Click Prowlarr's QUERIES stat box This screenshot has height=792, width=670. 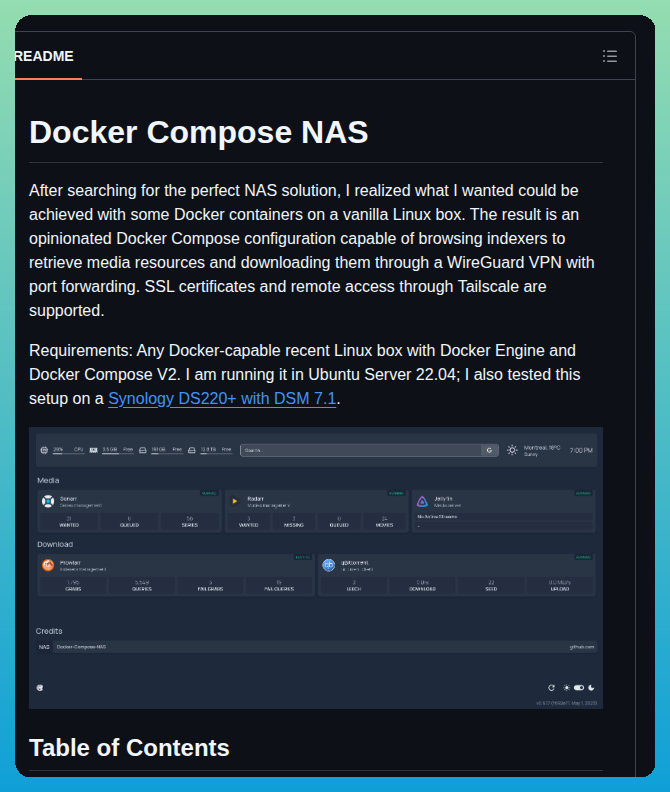pos(142,585)
